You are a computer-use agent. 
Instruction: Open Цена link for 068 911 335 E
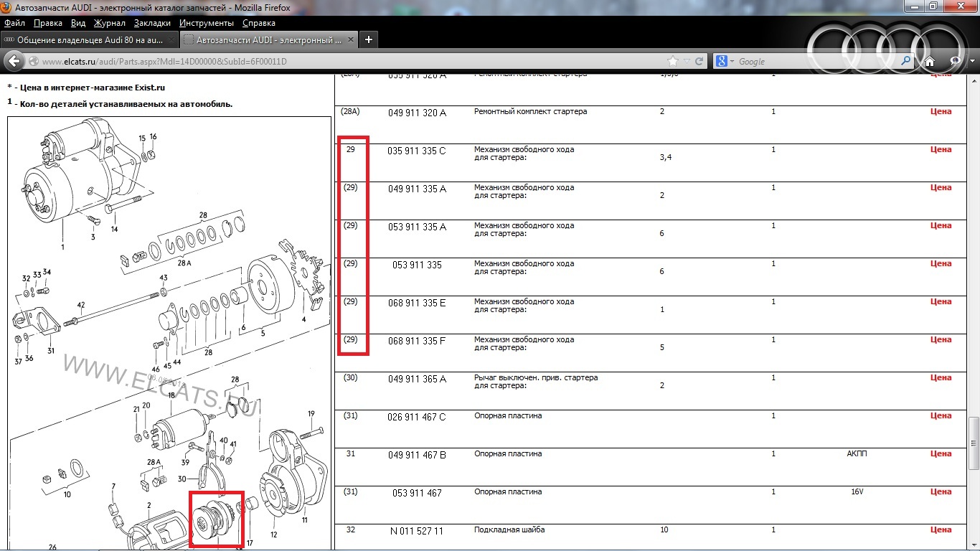coord(941,302)
